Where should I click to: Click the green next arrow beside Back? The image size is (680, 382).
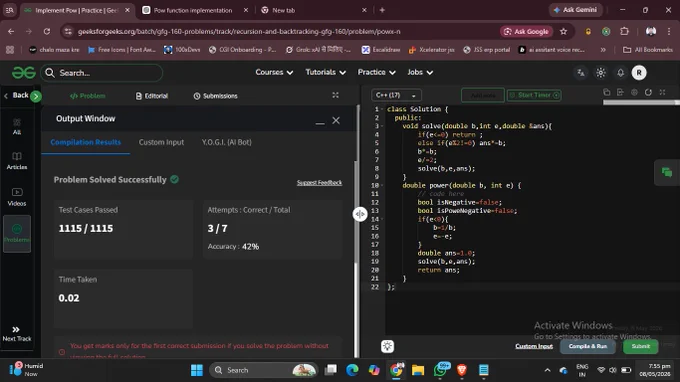click(36, 96)
